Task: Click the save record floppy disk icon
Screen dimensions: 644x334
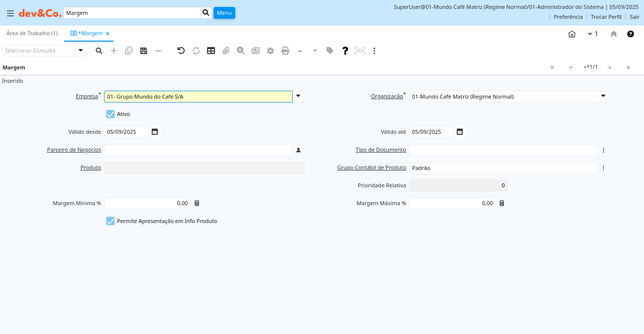Action: (x=144, y=51)
